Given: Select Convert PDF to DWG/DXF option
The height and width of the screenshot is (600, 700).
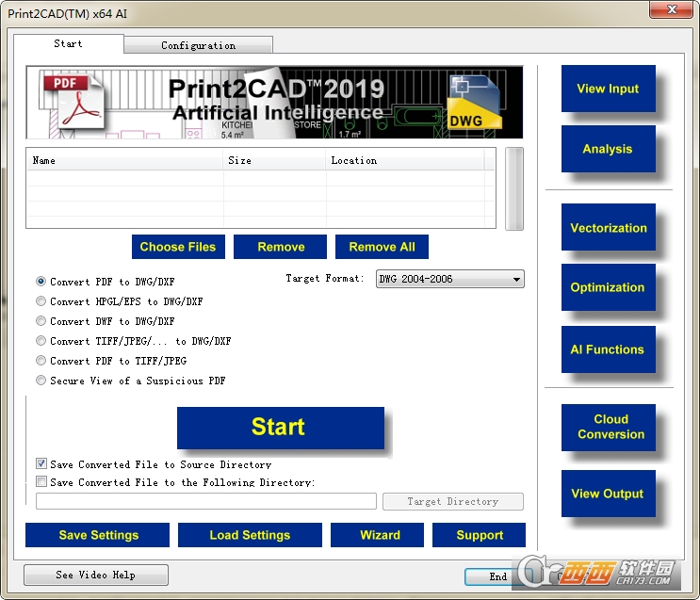Looking at the screenshot, I should [x=41, y=282].
